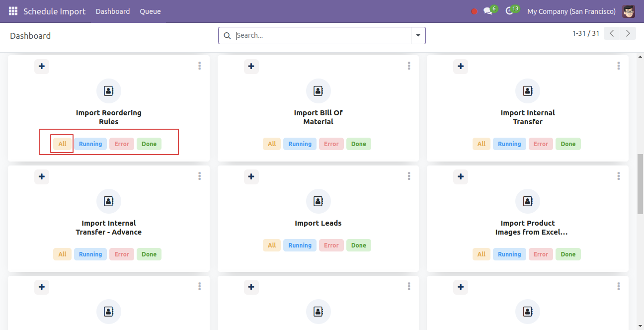Click the contact book icon of Import Leads
This screenshot has height=330, width=644.
click(x=319, y=201)
